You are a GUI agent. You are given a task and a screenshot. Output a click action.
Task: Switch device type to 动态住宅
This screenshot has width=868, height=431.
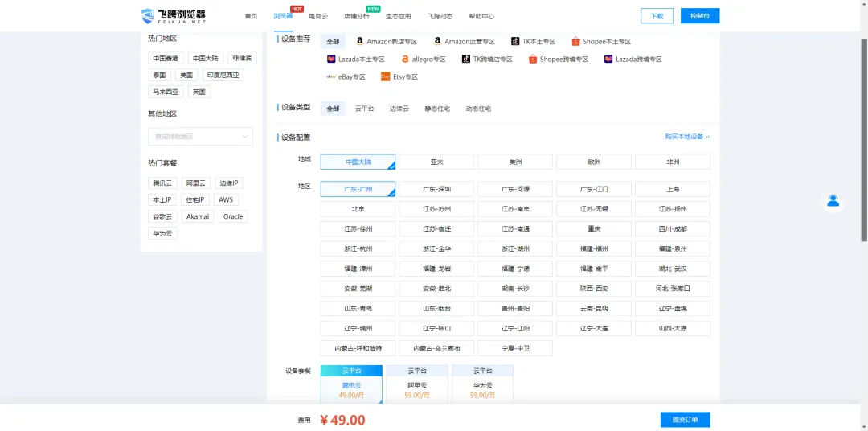click(478, 109)
